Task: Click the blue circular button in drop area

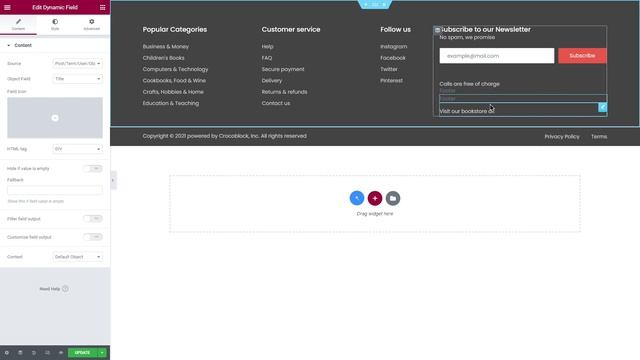Action: click(357, 198)
